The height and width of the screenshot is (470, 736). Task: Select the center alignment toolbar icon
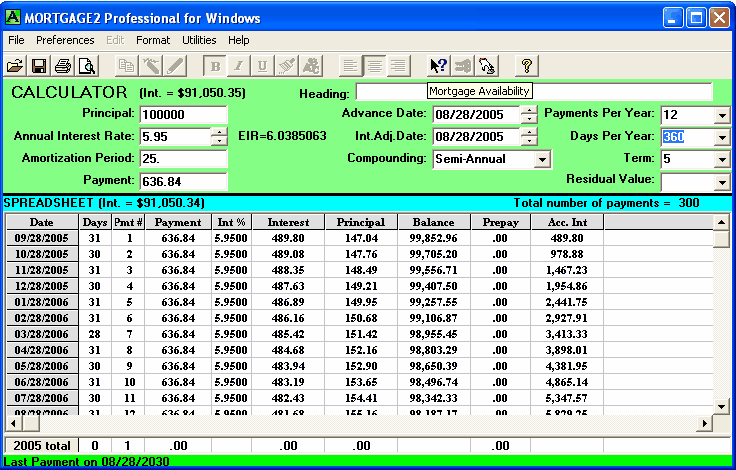pos(374,66)
